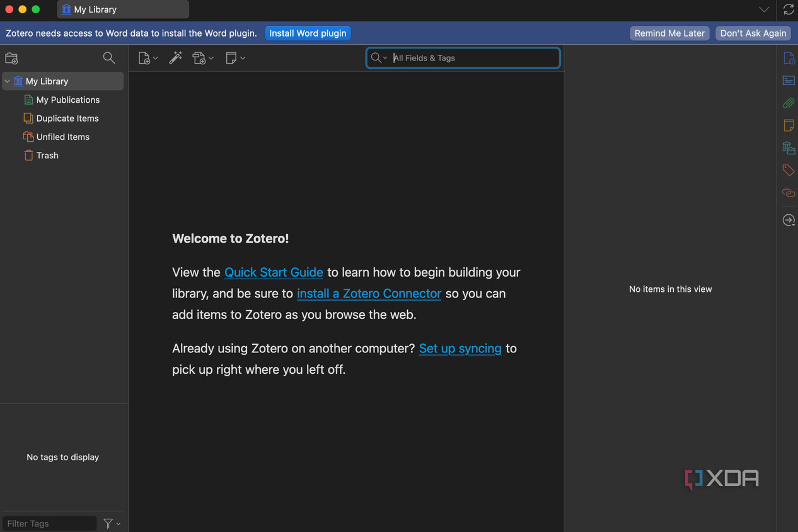This screenshot has width=798, height=532.
Task: Click the New Note toolbar icon
Action: 231,58
